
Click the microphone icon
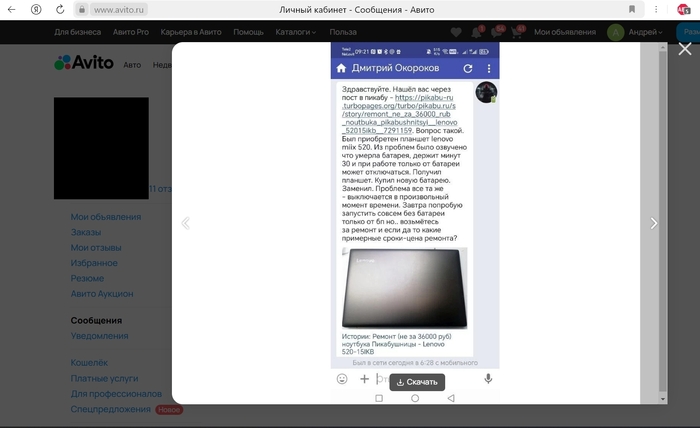[x=488, y=379]
